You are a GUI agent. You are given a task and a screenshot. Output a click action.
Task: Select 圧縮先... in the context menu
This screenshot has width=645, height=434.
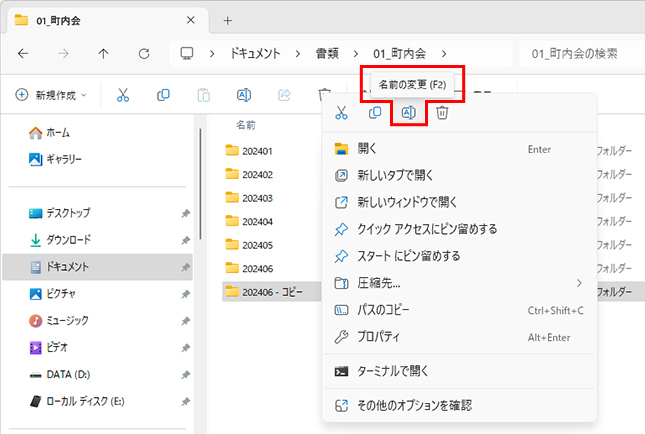(459, 283)
